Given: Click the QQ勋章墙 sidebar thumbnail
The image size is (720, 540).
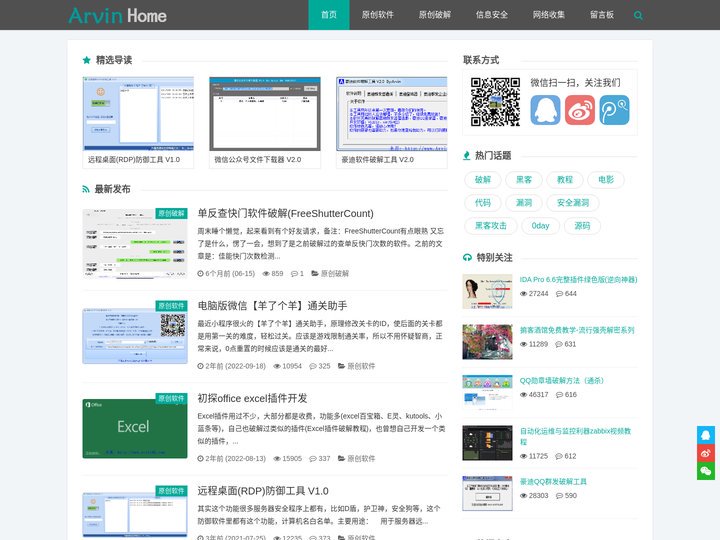Looking at the screenshot, I should pos(487,393).
